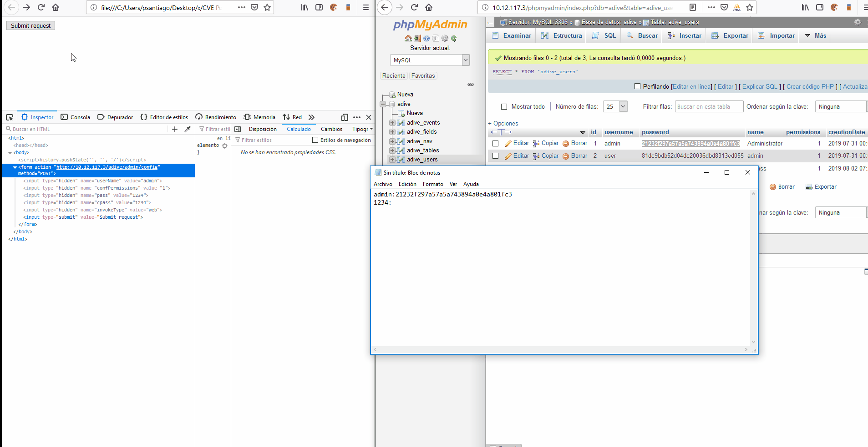This screenshot has height=447, width=868.
Task: Collapse the phpMyAdmin navigation panel arrow
Action: 490,22
